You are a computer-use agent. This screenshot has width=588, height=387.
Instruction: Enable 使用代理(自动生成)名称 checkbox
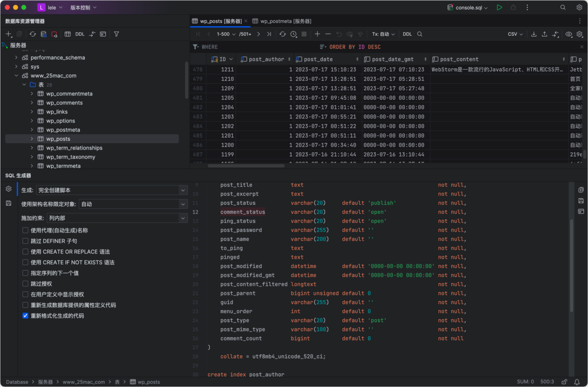(25, 230)
